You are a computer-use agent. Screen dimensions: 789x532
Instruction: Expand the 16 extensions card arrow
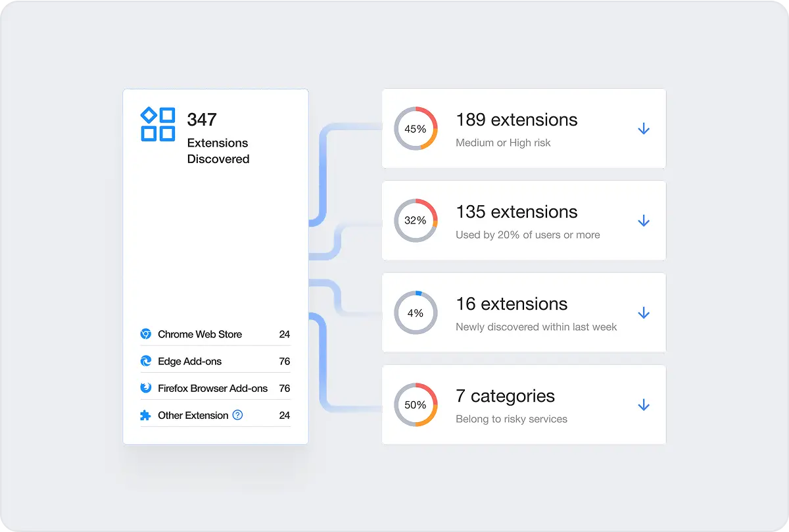click(x=644, y=313)
